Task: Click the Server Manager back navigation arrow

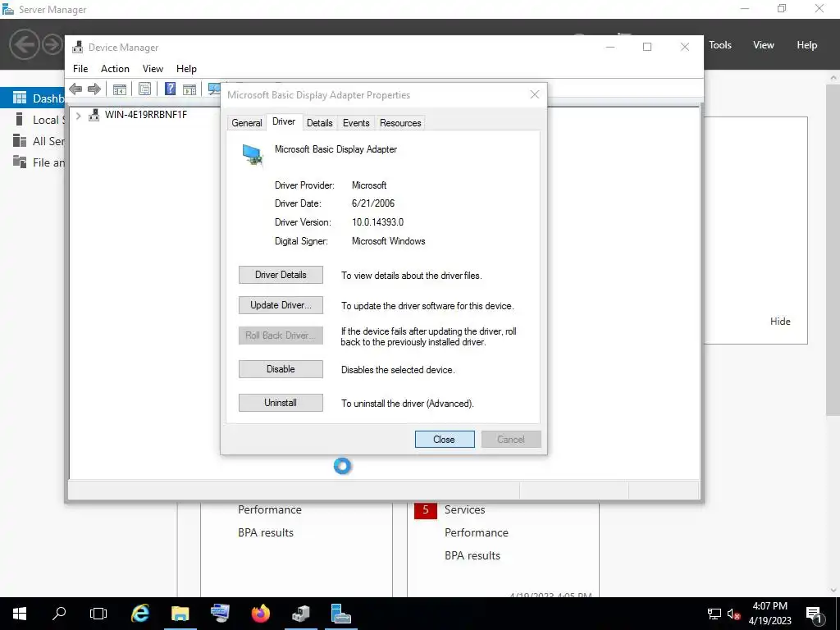Action: pos(24,44)
